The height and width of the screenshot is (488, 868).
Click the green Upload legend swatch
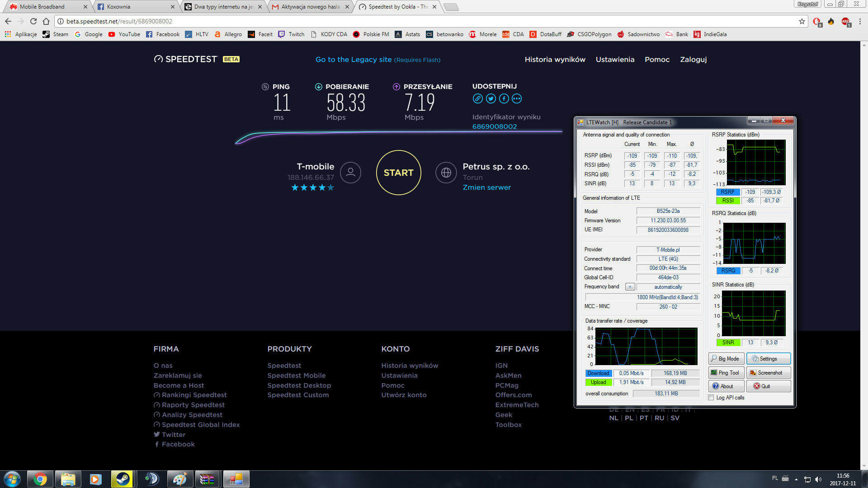[x=599, y=382]
